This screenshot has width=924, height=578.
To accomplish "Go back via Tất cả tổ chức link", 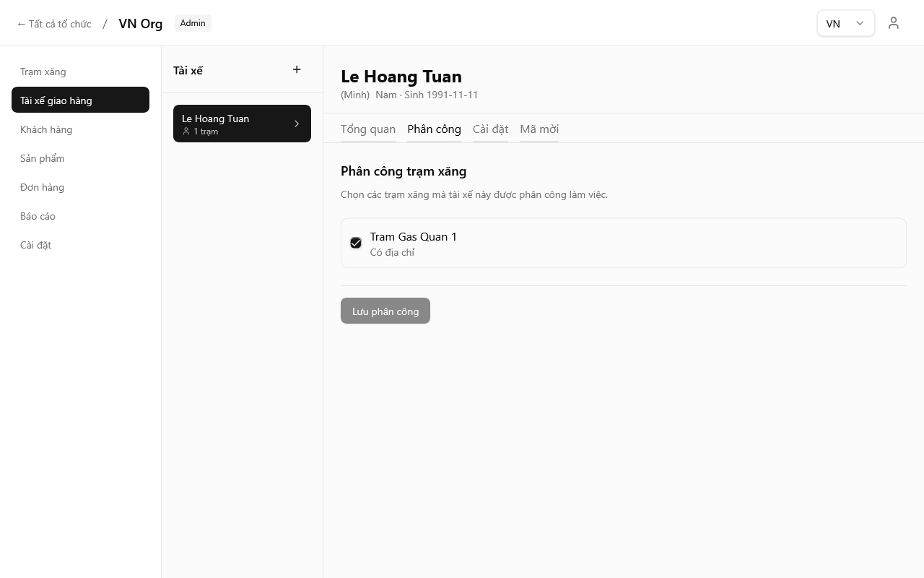I will 54,24.
